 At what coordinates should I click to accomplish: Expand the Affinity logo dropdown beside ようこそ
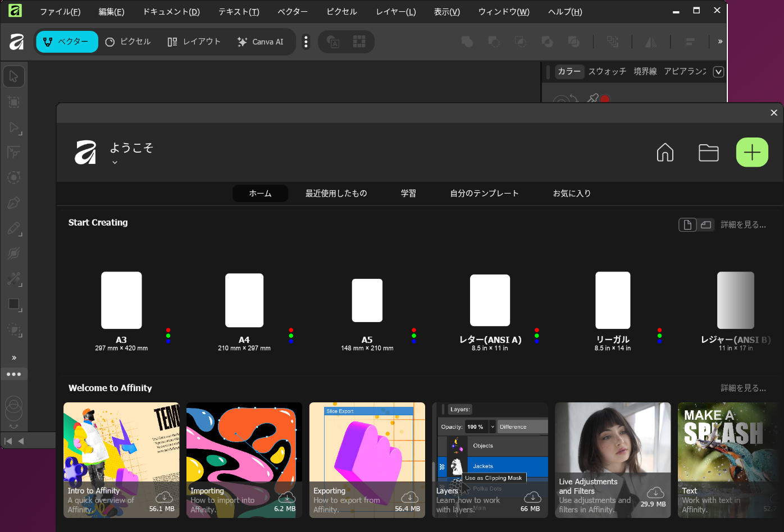tap(115, 162)
